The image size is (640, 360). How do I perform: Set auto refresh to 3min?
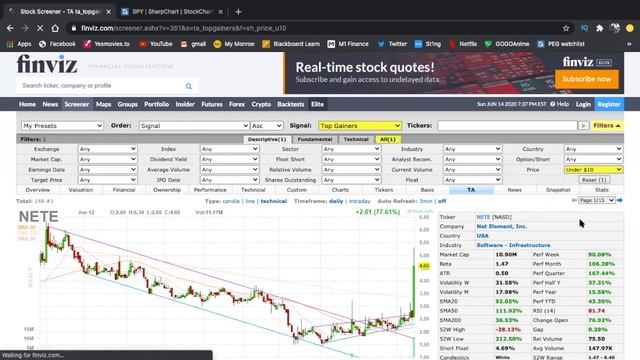pyautogui.click(x=426, y=201)
